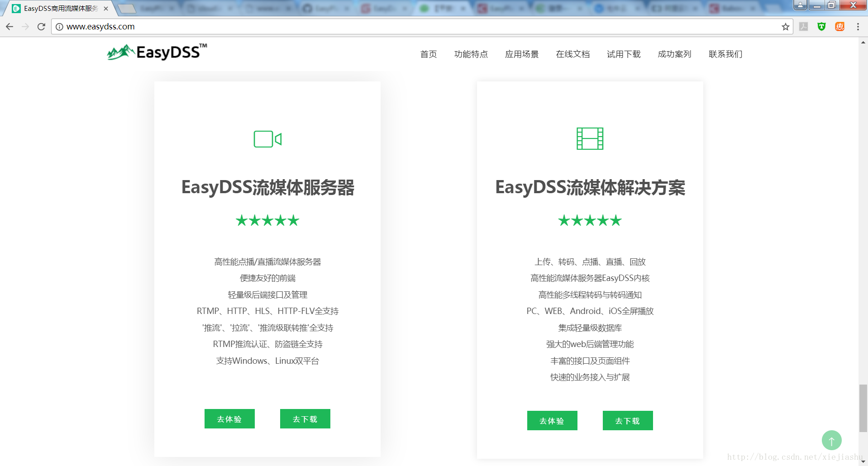
Task: Open the 成功案列 nav item
Action: coord(674,54)
